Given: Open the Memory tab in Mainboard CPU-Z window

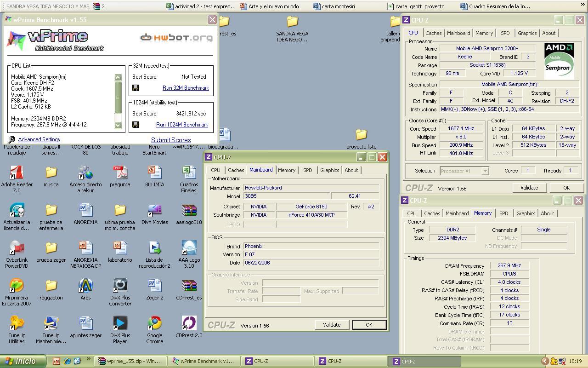Looking at the screenshot, I should (x=287, y=170).
